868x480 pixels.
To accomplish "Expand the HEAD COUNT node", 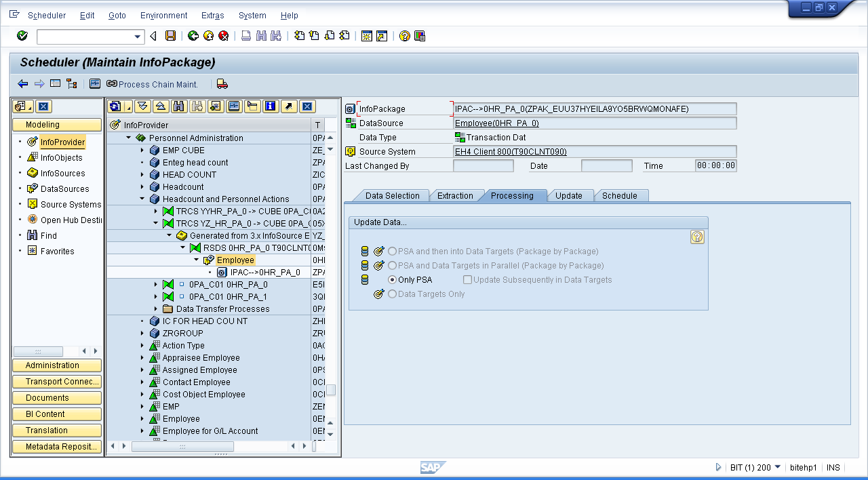I will click(142, 174).
